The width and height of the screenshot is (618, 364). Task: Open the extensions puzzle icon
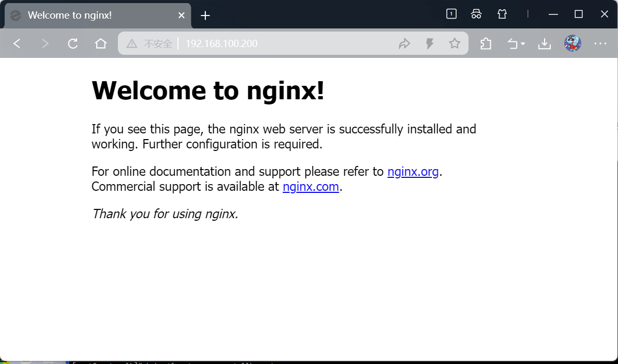[x=486, y=43]
